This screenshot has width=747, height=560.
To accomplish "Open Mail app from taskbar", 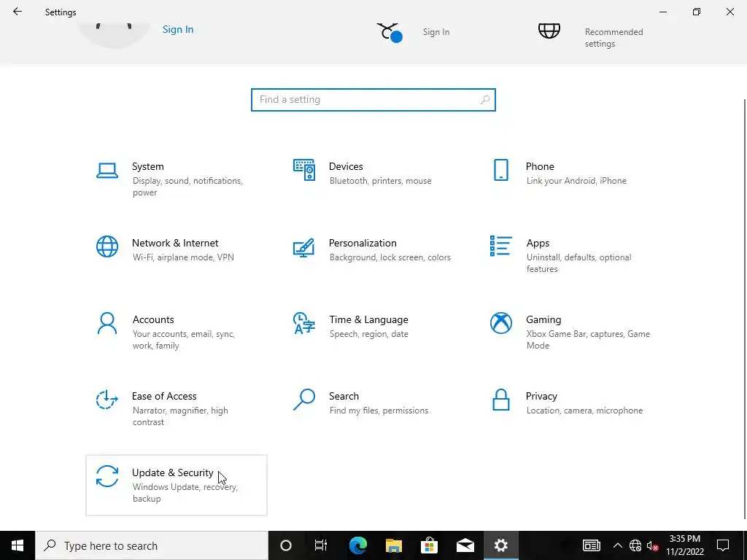I will pos(465,545).
